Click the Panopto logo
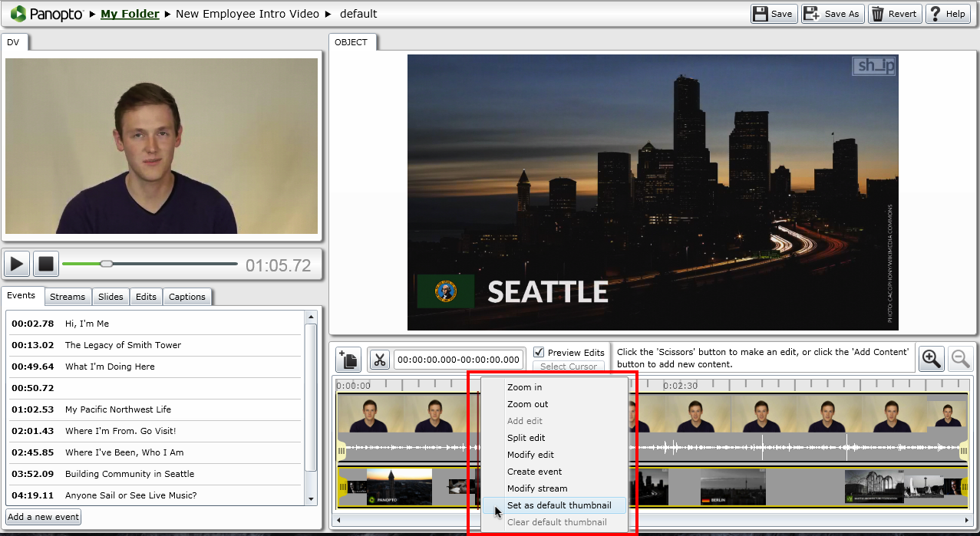 pos(47,14)
